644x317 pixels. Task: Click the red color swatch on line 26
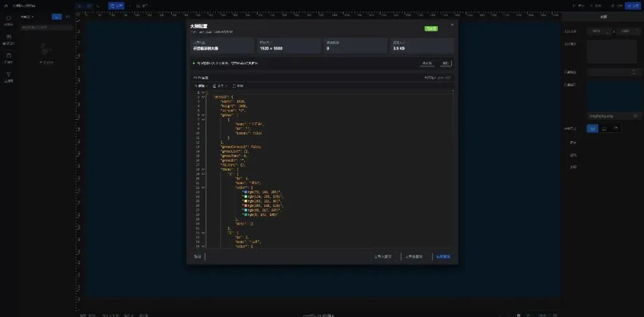click(x=246, y=206)
